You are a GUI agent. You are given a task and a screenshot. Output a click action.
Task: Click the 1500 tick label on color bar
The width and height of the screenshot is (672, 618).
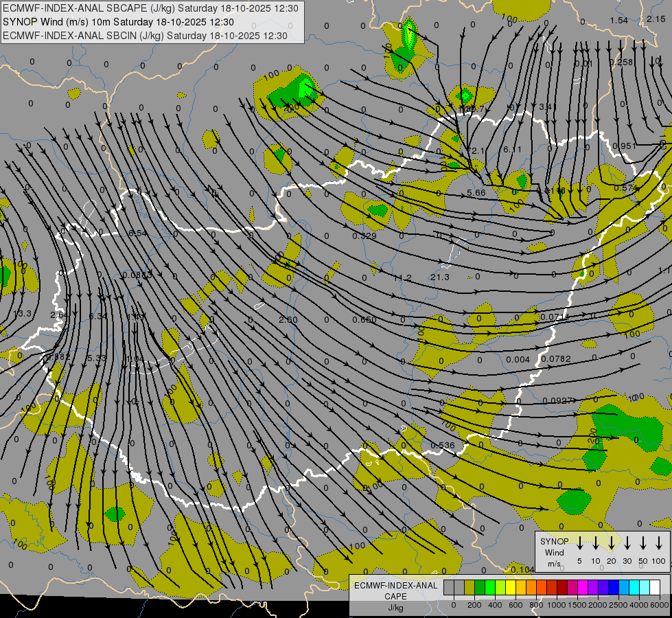pos(577,605)
